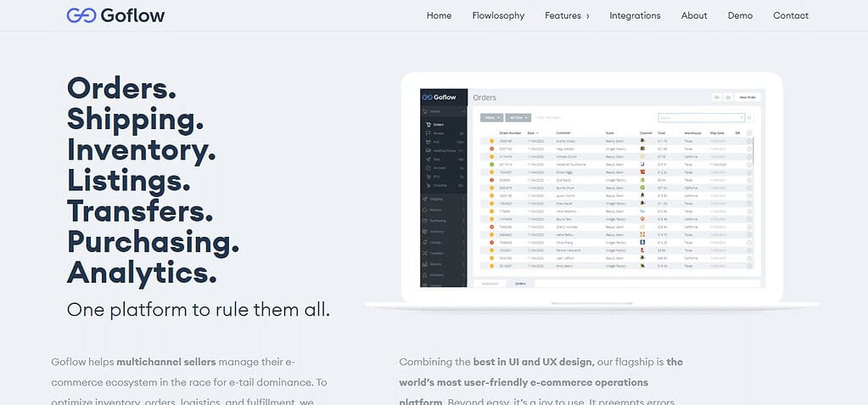Click the 'Analytics.' headline word

coord(142,273)
